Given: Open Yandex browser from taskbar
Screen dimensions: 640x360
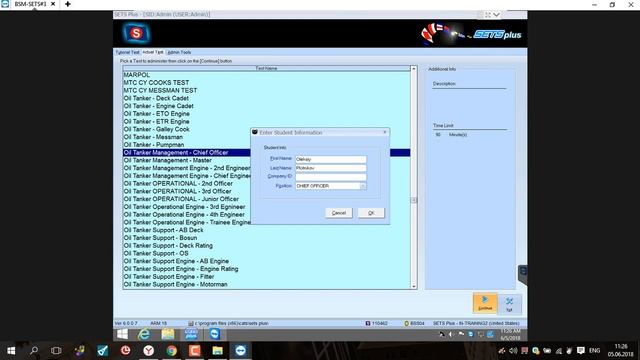Looking at the screenshot, I should [x=149, y=351].
